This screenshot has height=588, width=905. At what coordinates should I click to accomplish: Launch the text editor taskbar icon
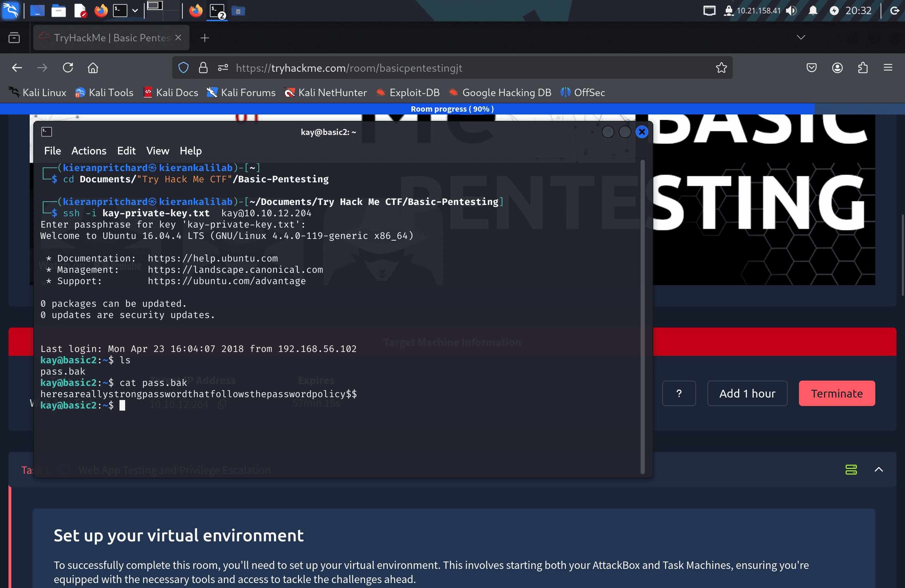(x=80, y=11)
